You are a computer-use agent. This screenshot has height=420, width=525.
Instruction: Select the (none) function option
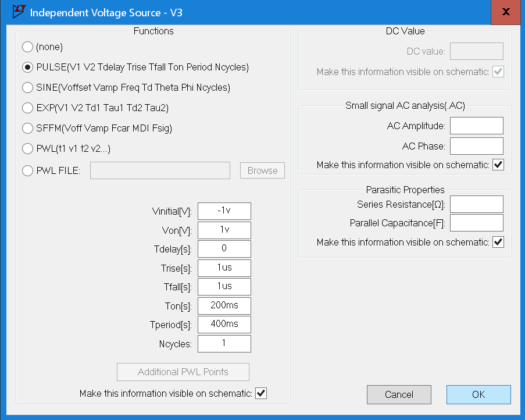(27, 47)
